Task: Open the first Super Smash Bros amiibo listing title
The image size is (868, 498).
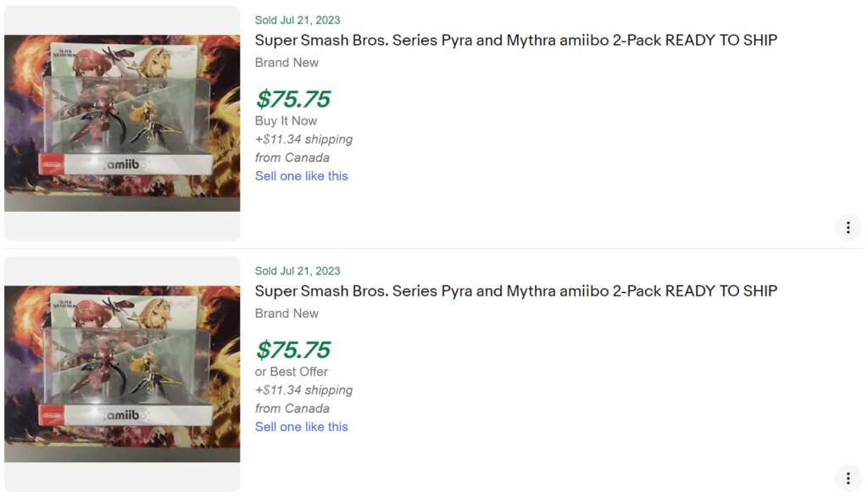Action: [515, 40]
